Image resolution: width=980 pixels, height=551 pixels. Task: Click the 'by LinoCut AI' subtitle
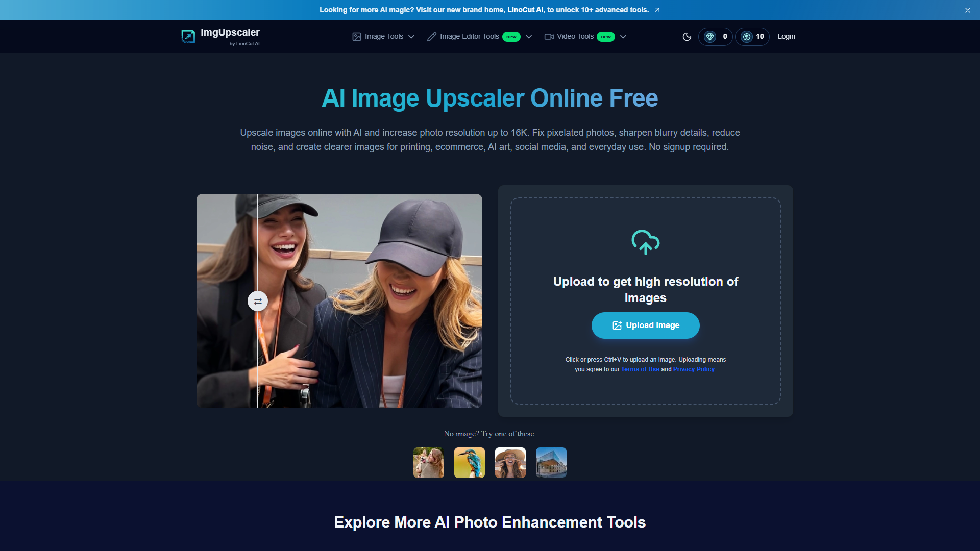pyautogui.click(x=244, y=44)
